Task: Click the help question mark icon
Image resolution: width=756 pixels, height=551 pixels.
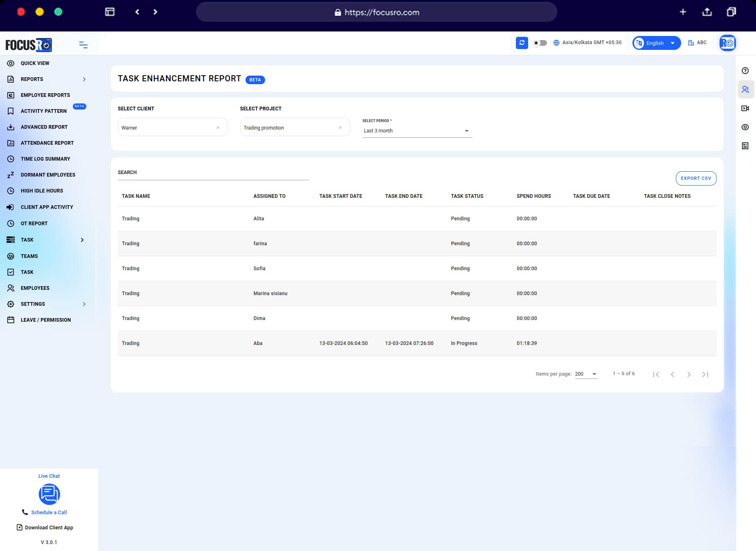Action: (744, 70)
